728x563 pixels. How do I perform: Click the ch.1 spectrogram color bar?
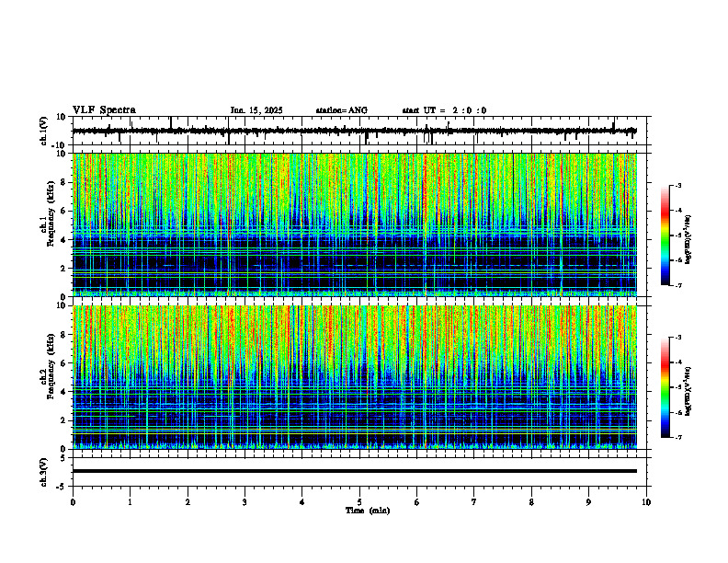point(665,236)
